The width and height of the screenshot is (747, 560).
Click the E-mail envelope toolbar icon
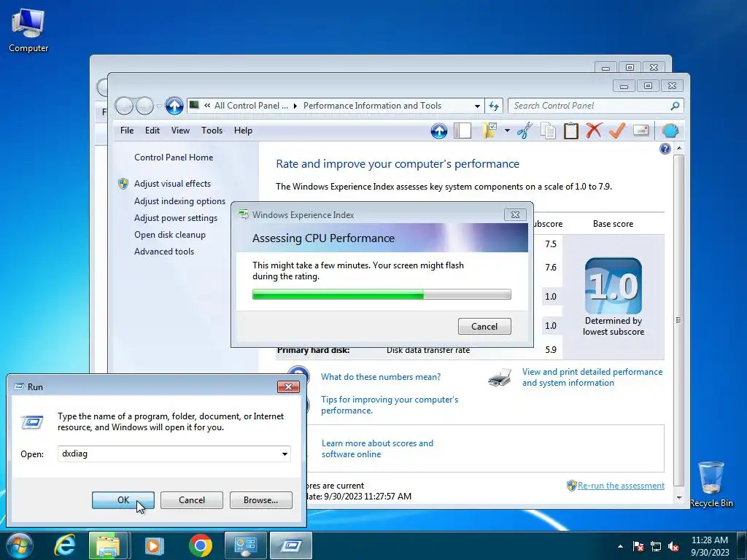641,130
